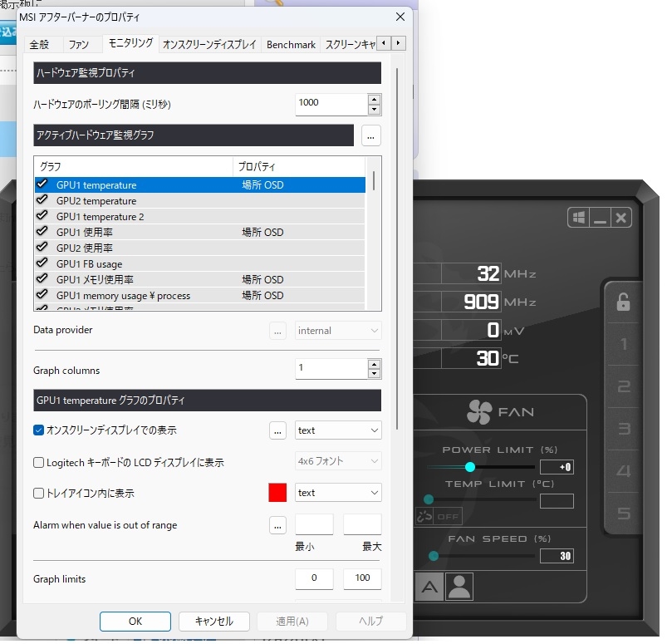
Task: Open alarm settings ellipsis button
Action: (x=277, y=526)
